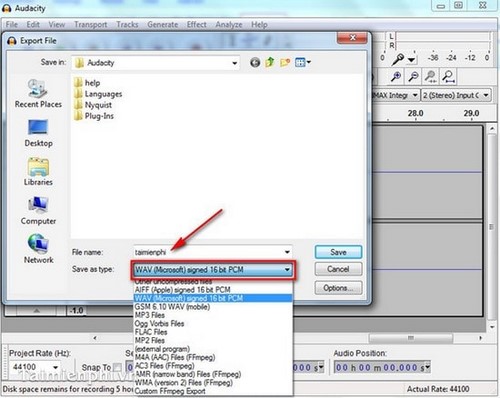Open the File menu
Screen dimensions: 500x398
coord(12,25)
